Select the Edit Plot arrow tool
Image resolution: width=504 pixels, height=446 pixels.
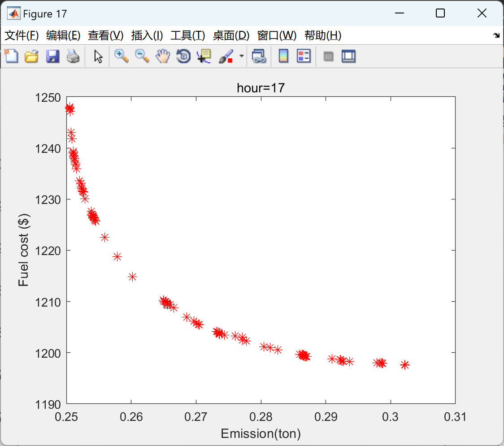click(x=98, y=56)
